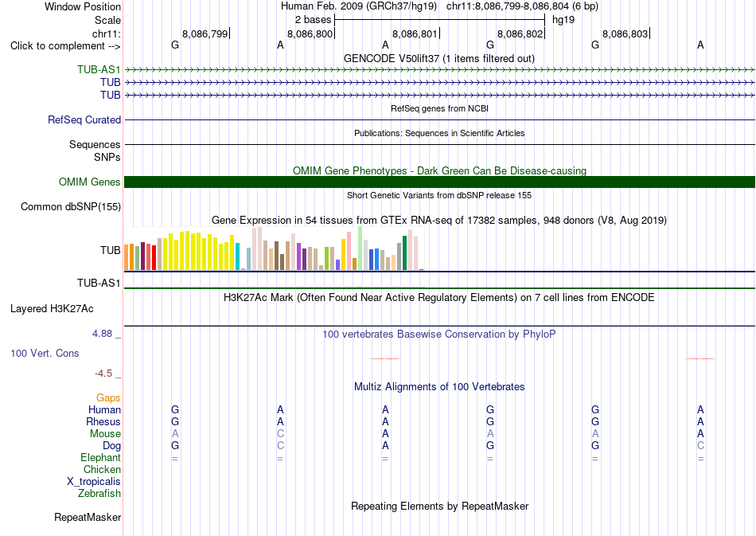Image resolution: width=756 pixels, height=536 pixels.
Task: Open 'Multiz Alignments of 100 Vertebrates' title
Action: (x=439, y=386)
